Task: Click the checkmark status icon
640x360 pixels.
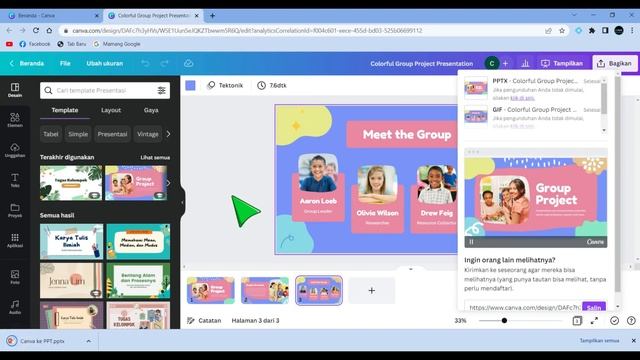Action: 614,321
